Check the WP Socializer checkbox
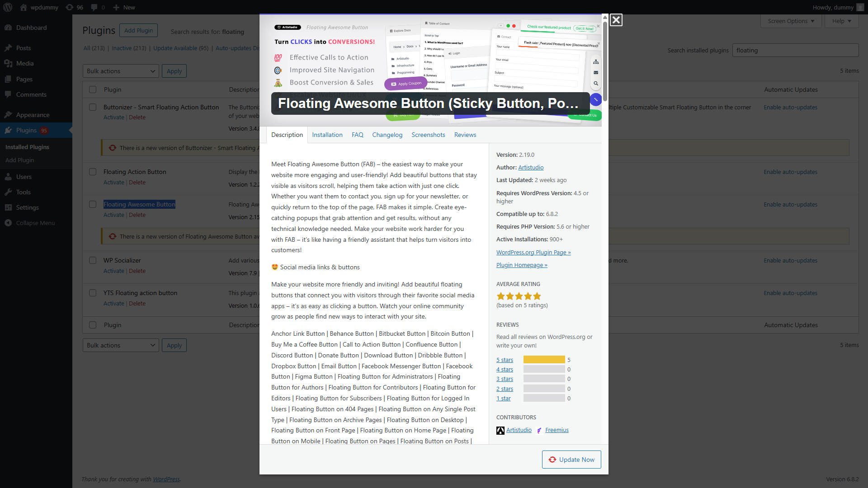Screen dimensions: 868x488 (93, 260)
